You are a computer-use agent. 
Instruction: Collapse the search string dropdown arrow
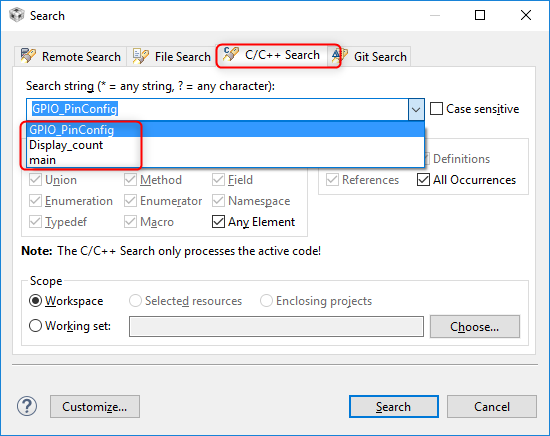[x=416, y=109]
